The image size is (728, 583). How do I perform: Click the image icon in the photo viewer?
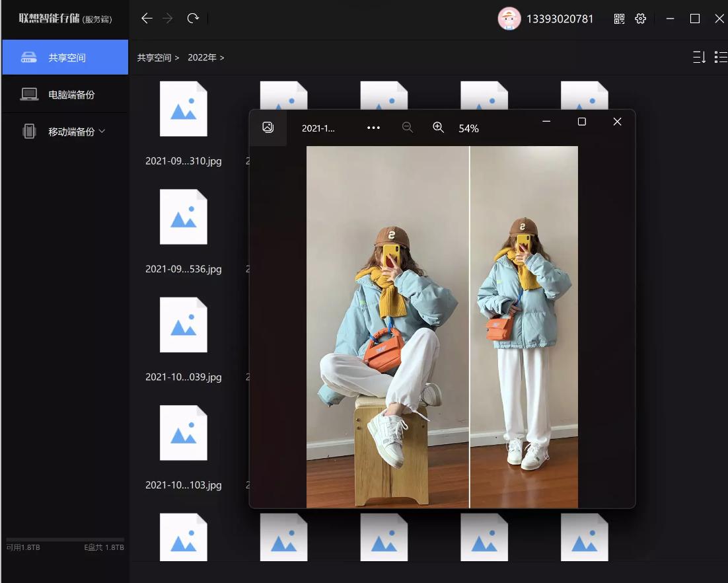pos(268,128)
